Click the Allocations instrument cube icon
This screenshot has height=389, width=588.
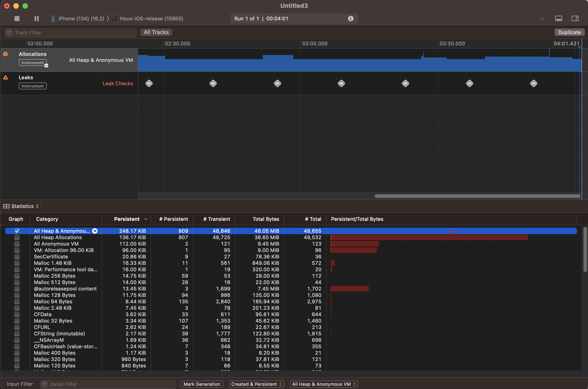[5, 54]
